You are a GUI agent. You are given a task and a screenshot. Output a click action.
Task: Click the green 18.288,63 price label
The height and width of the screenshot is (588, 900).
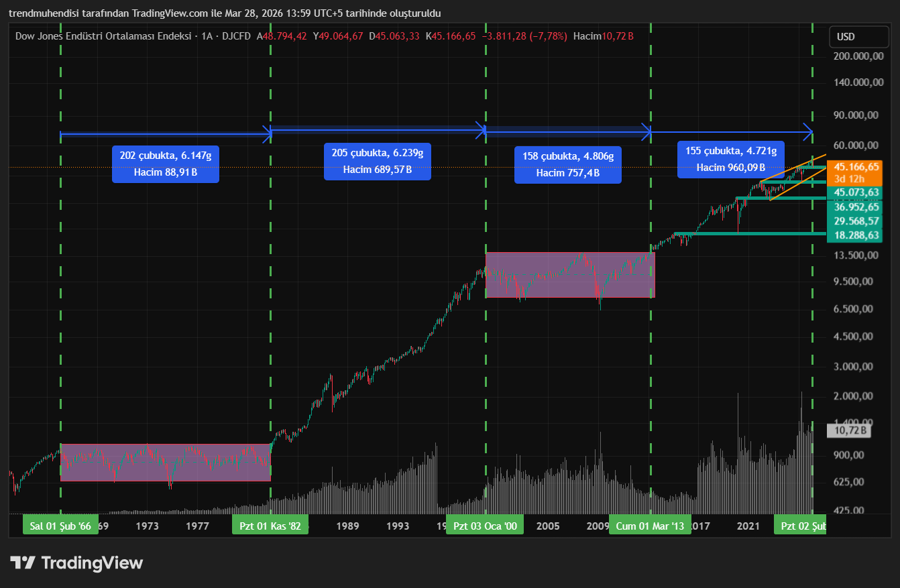[854, 235]
